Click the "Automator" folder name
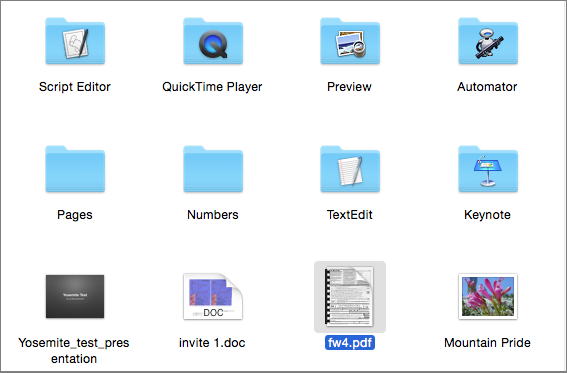 (x=487, y=87)
